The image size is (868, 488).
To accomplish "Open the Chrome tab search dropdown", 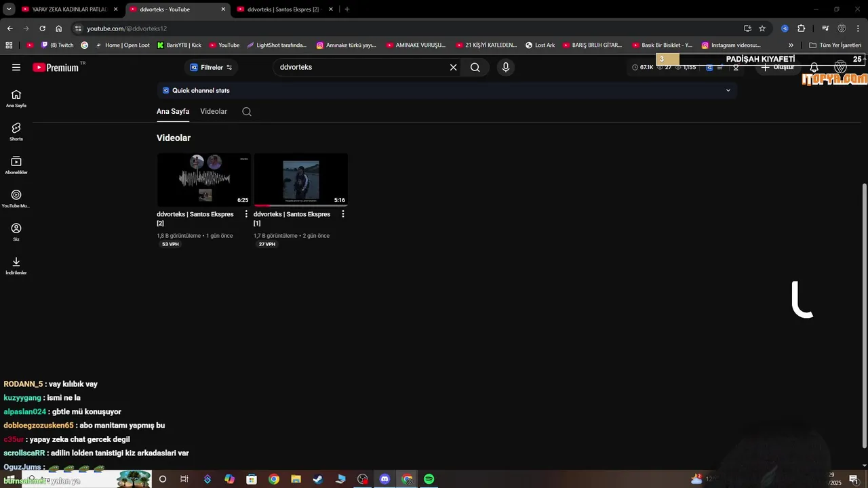I will coord(9,9).
